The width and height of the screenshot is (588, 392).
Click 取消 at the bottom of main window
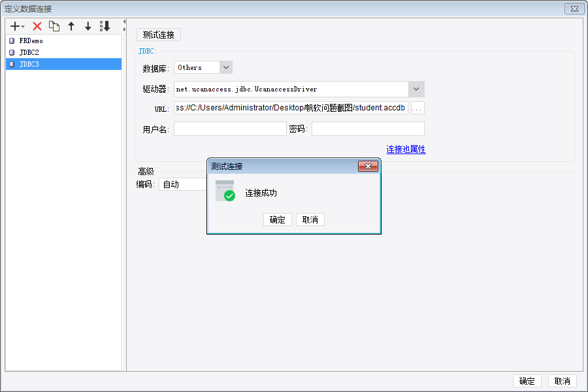pyautogui.click(x=563, y=381)
